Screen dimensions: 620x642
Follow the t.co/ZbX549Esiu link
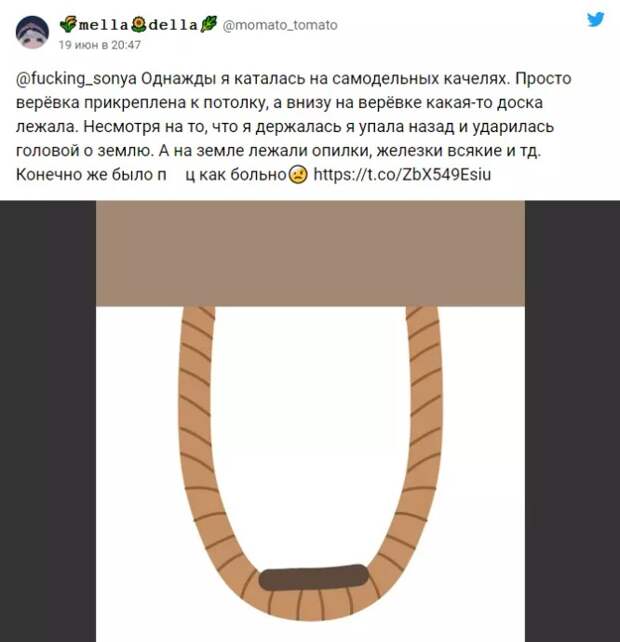tap(402, 175)
